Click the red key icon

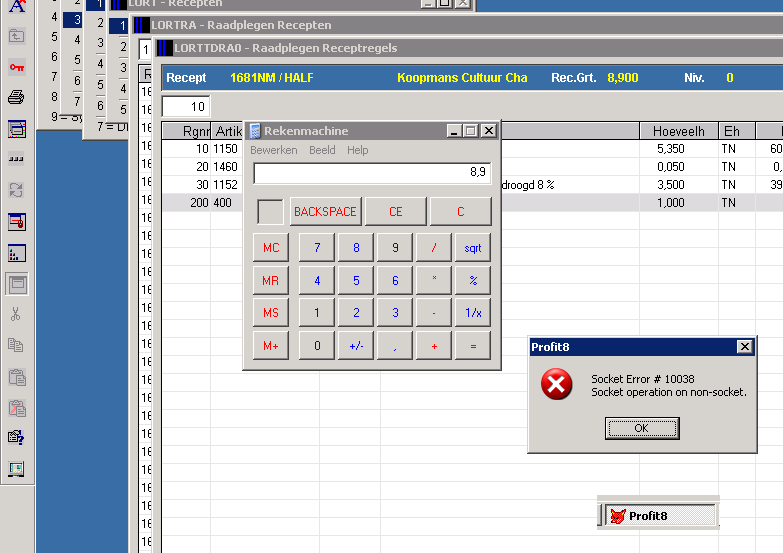(16, 67)
